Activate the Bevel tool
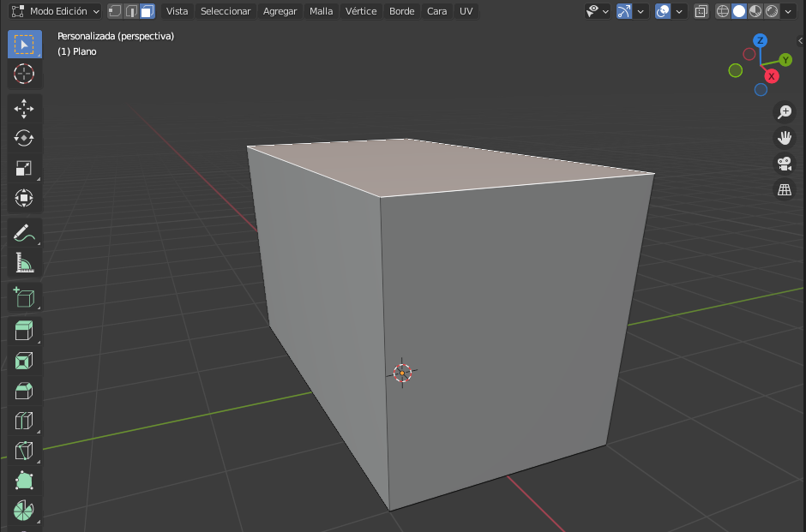 pyautogui.click(x=24, y=390)
